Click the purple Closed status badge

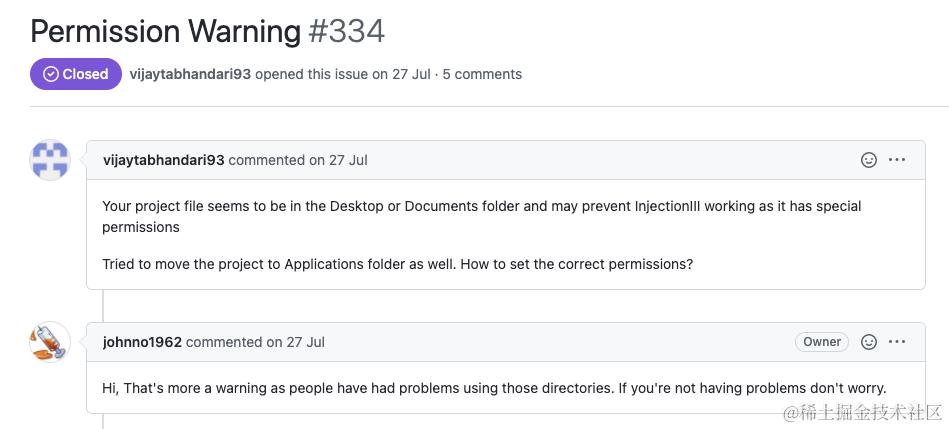point(76,74)
